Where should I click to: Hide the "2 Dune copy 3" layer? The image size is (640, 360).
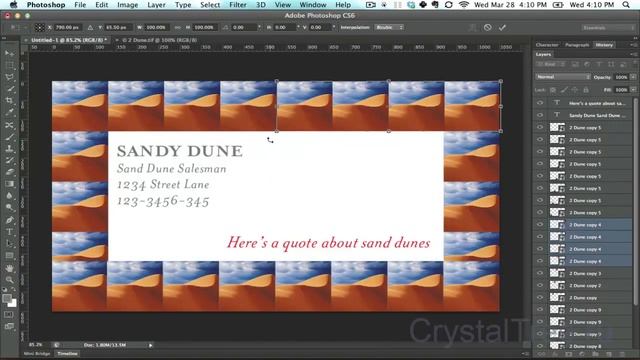pyautogui.click(x=540, y=273)
